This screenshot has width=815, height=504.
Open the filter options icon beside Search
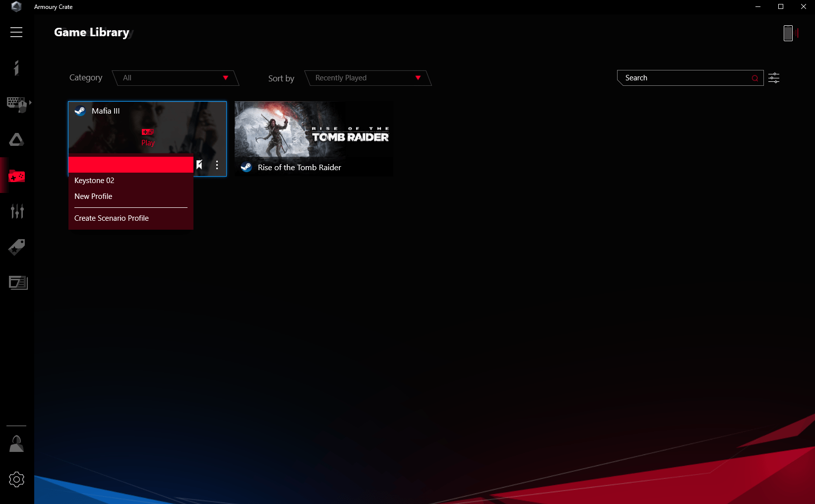click(x=774, y=78)
